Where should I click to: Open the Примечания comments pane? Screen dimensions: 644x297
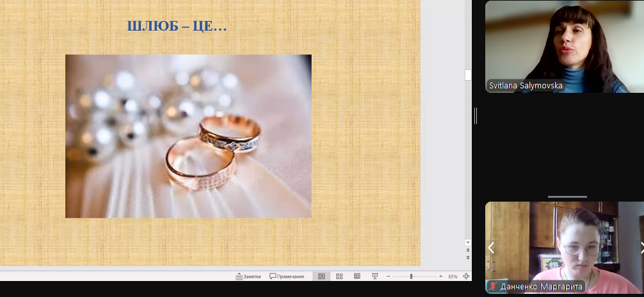coord(287,277)
